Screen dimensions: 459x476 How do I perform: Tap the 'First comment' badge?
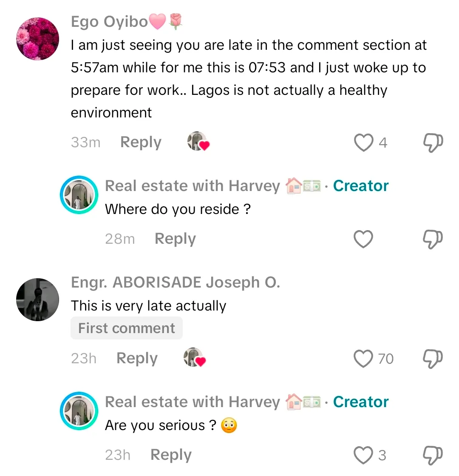(x=127, y=328)
